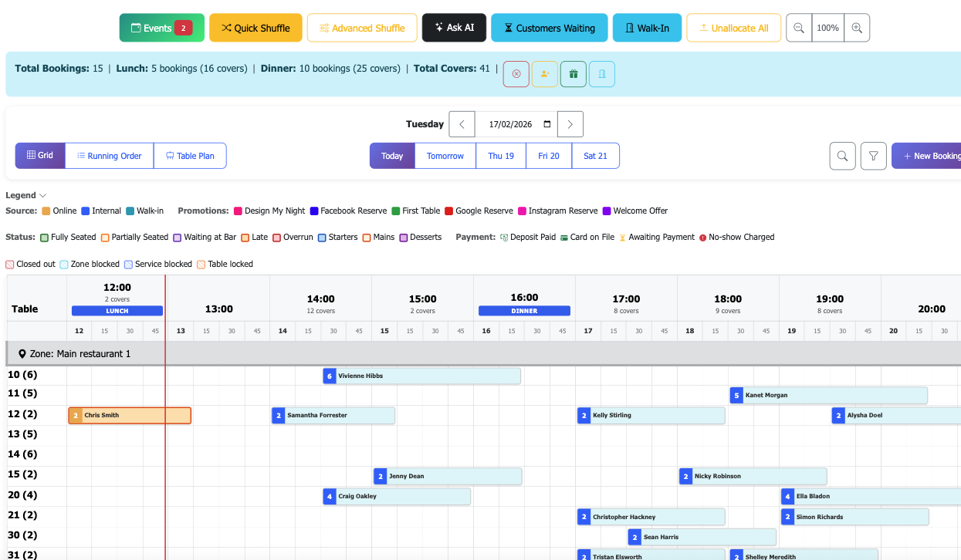The image size is (961, 560).
Task: Click the Unallocate All button
Action: (733, 28)
